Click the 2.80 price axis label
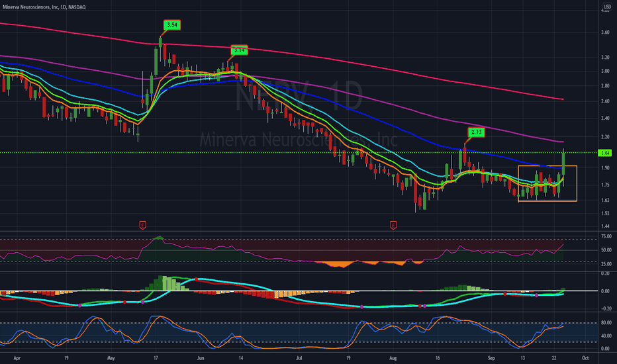This screenshot has width=617, height=364. (605, 86)
